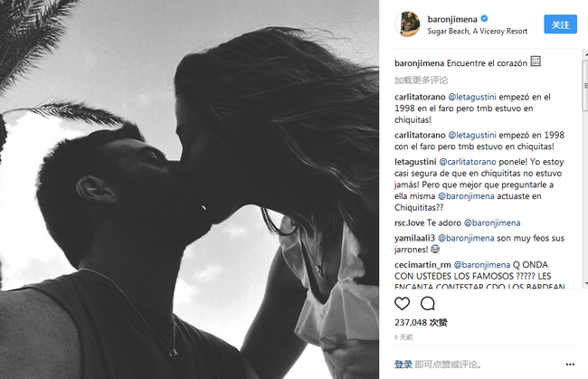Click the comments scrollbar thumb

click(585, 84)
